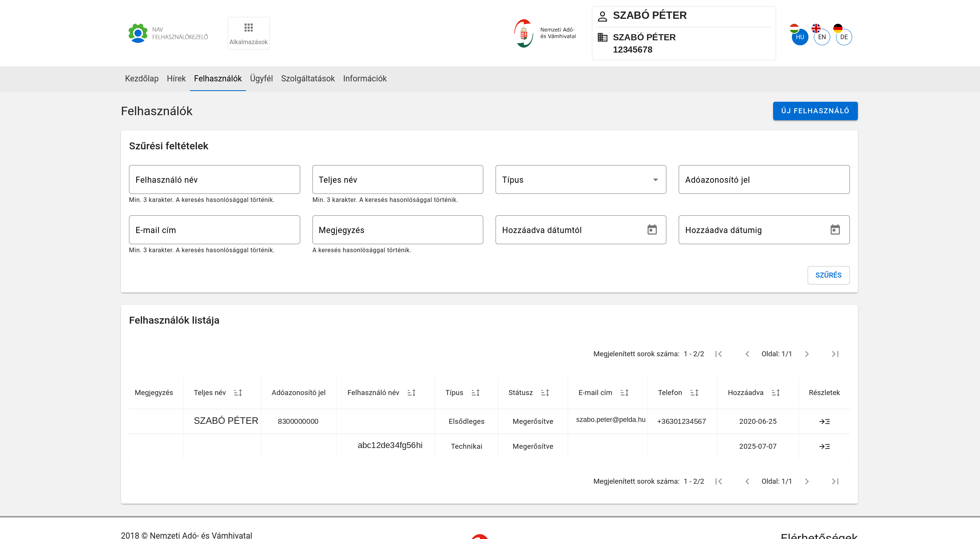Viewport: 980px width, 539px height.
Task: Open details for SZABÓ PÉTER row
Action: pos(824,422)
